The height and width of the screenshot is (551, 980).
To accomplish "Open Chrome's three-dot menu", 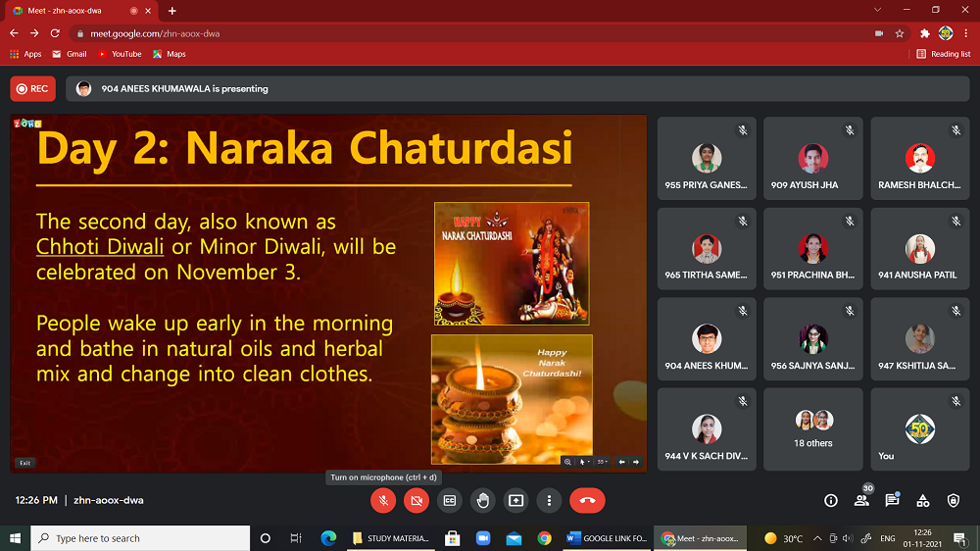I will (x=964, y=33).
